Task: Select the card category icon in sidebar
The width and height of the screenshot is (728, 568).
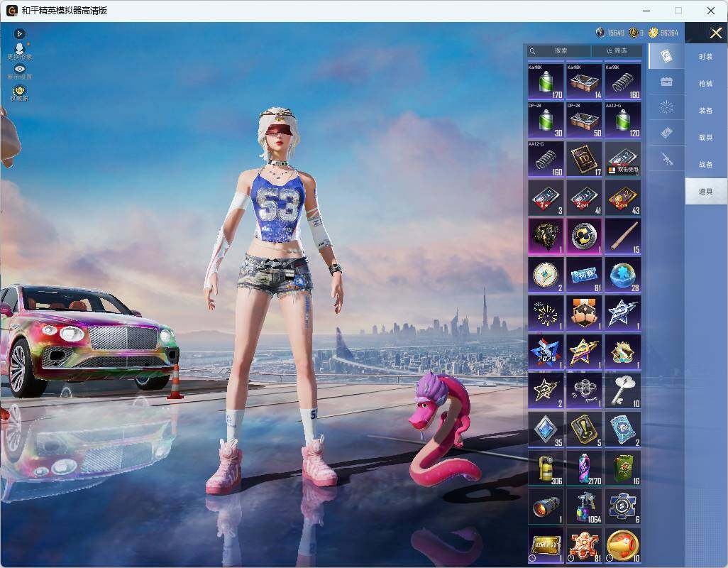Action: (x=666, y=56)
